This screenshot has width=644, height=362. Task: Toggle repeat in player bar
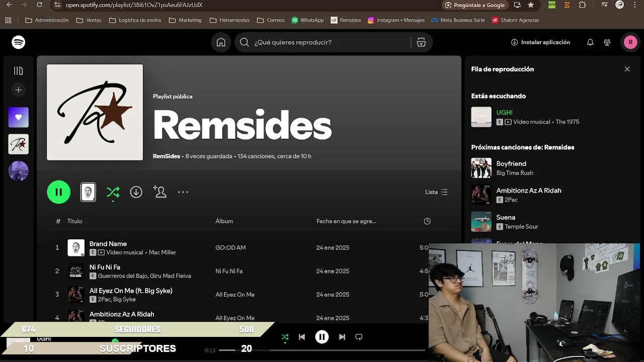click(x=359, y=337)
